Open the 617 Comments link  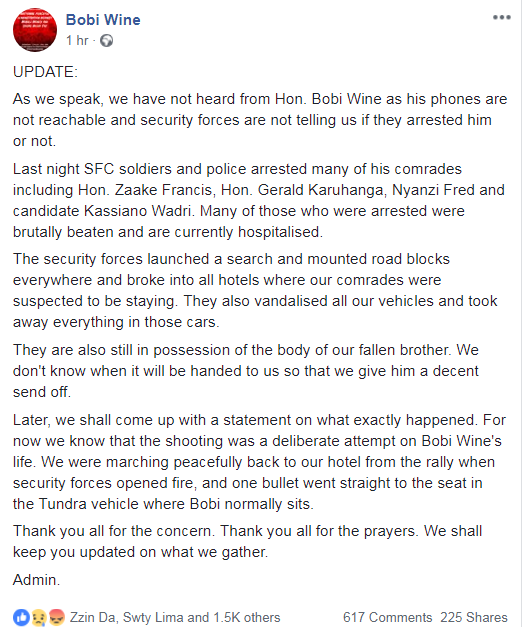tap(387, 617)
